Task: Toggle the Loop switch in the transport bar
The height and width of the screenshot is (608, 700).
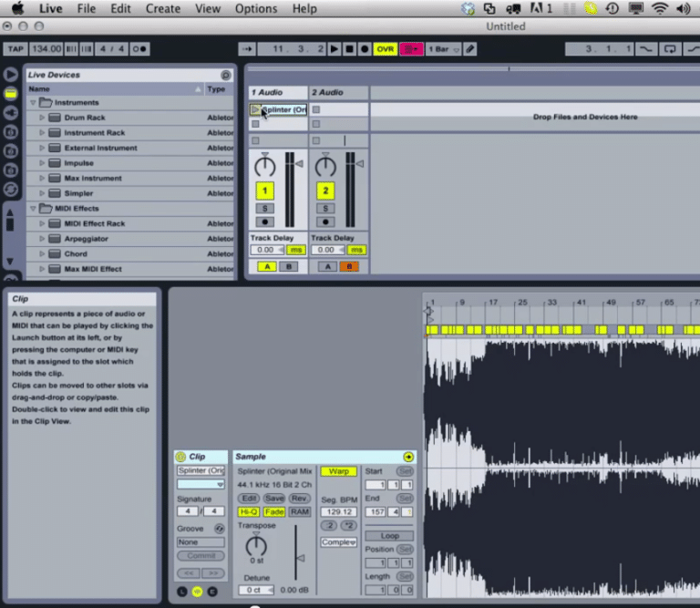Action: 670,48
